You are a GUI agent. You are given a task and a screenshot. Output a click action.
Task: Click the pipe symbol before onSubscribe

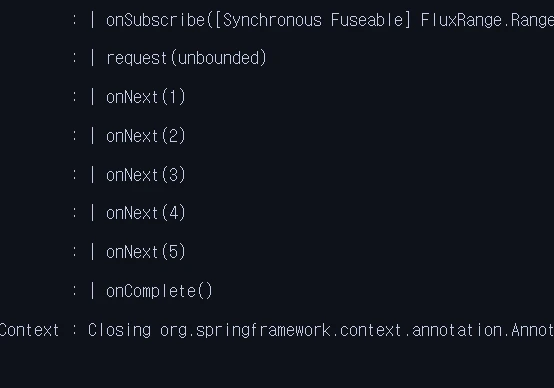pyautogui.click(x=93, y=20)
